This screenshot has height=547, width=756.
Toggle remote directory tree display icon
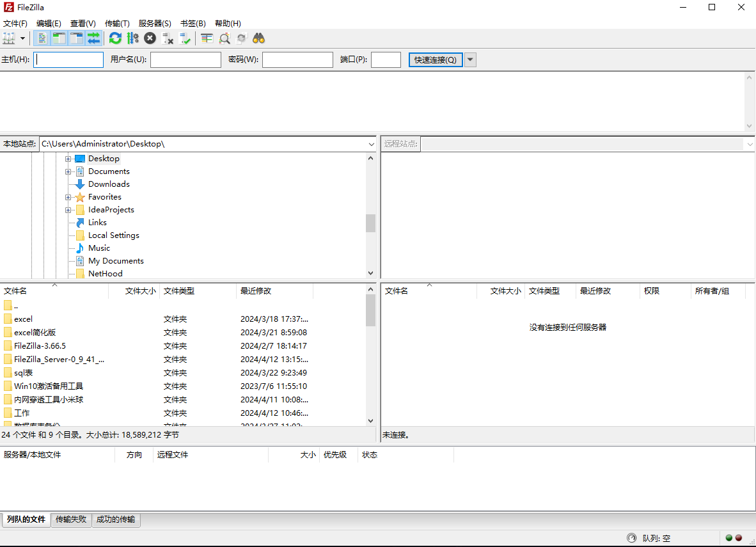pyautogui.click(x=77, y=38)
